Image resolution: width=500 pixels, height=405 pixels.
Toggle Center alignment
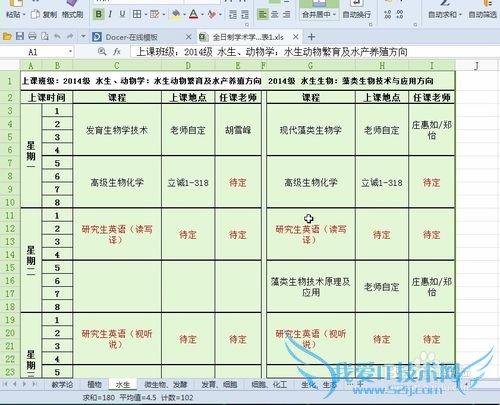274,14
